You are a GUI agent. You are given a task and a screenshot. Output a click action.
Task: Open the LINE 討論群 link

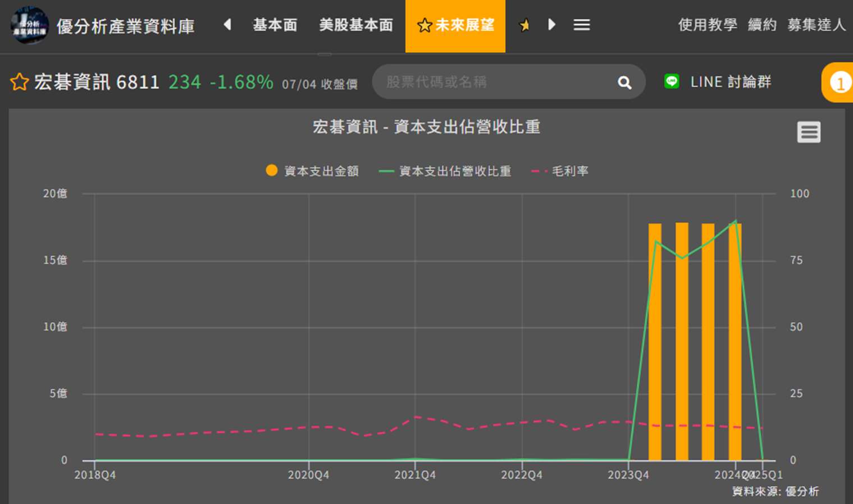point(731,82)
